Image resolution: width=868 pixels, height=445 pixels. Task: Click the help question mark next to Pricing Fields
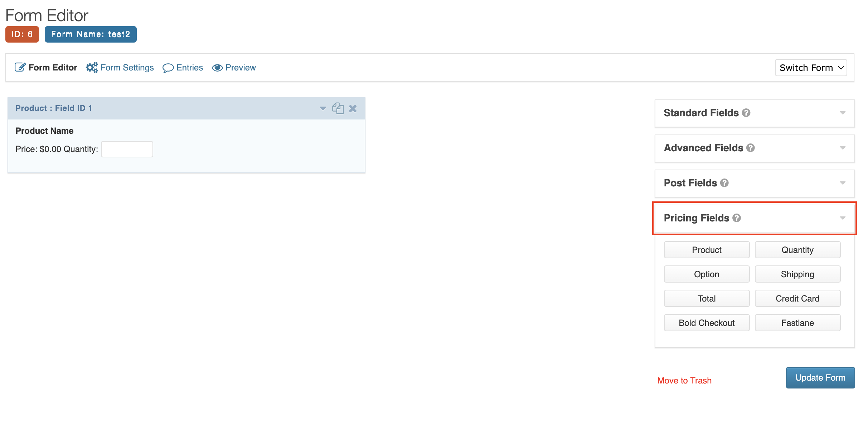tap(736, 218)
